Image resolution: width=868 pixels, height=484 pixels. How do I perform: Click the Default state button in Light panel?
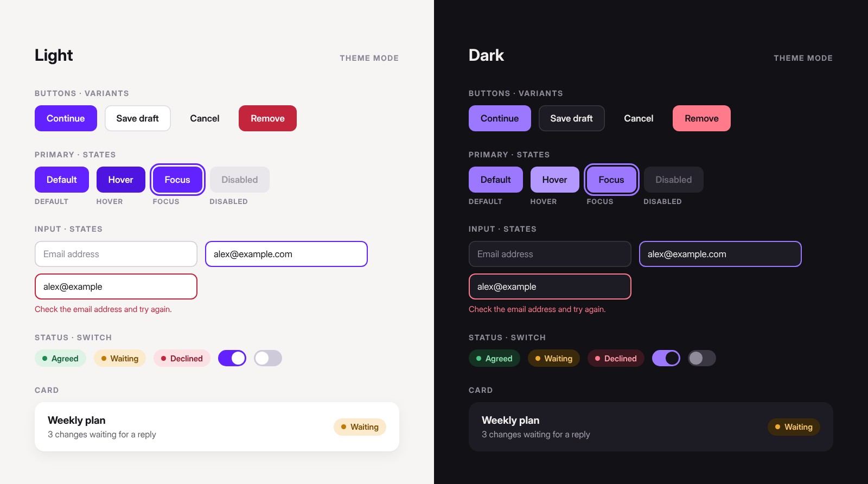[62, 180]
